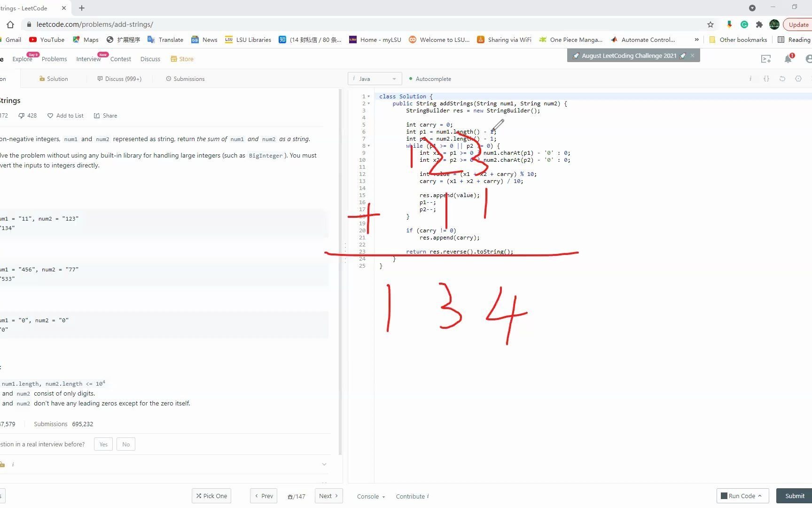812x508 pixels.
Task: Open the Contest menu item
Action: 120,59
